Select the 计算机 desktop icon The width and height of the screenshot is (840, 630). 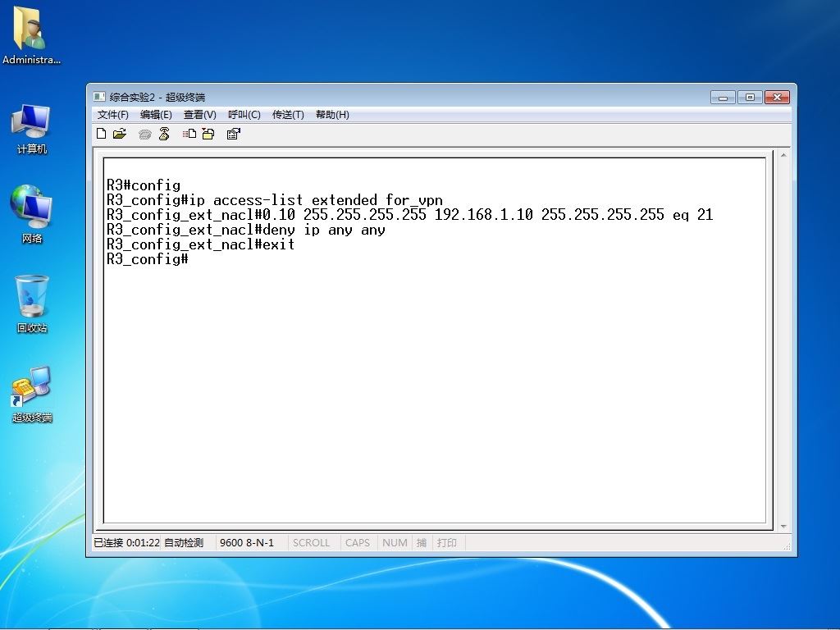point(31,130)
